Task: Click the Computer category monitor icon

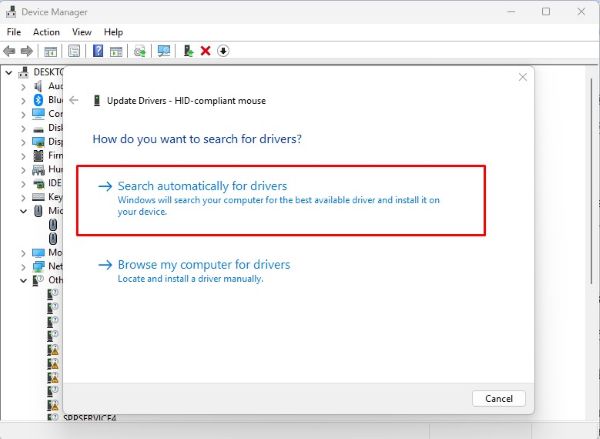Action: pyautogui.click(x=38, y=114)
